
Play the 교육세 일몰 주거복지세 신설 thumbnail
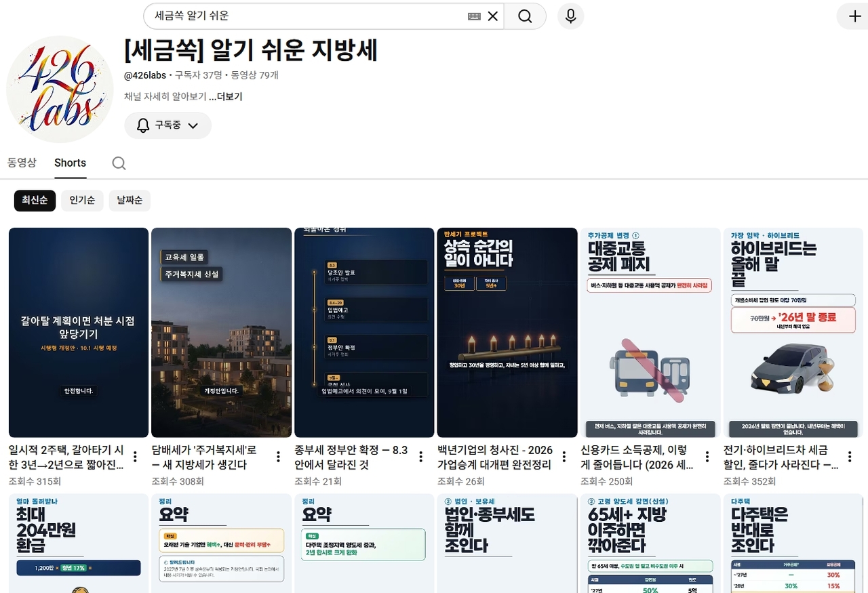(221, 332)
